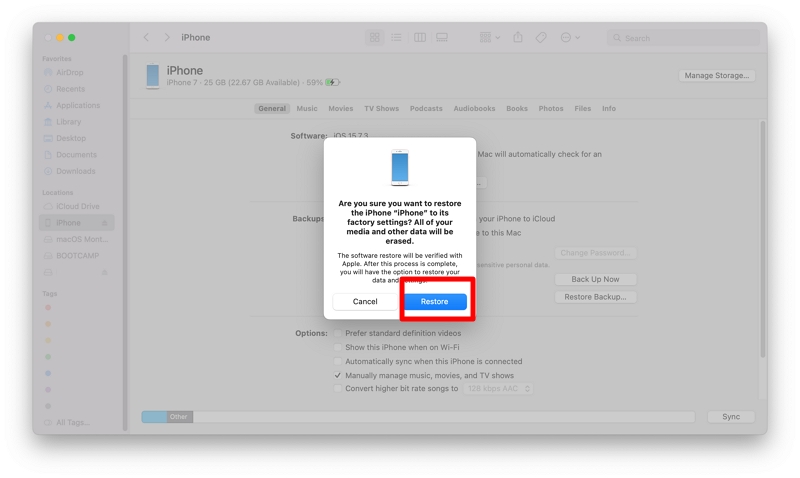Enable Convert higher bit rate songs
Screen dimensions: 800x478
[x=337, y=388]
